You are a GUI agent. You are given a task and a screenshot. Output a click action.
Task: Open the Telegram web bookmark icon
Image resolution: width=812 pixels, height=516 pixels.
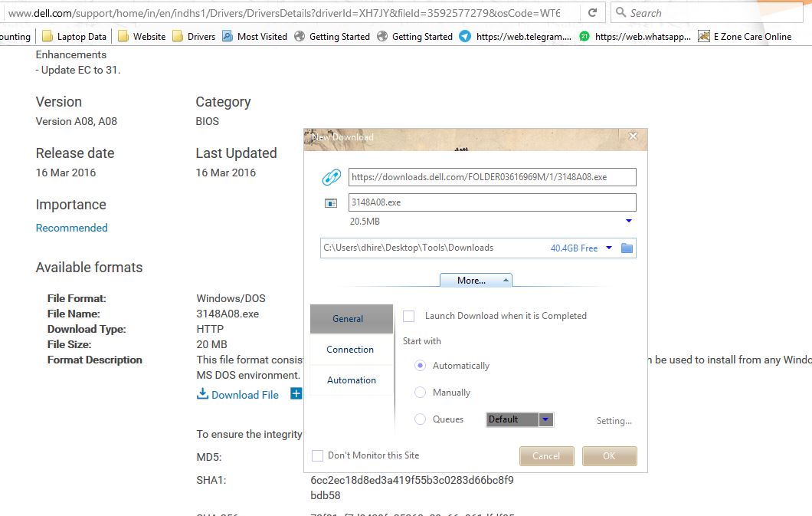coord(465,36)
